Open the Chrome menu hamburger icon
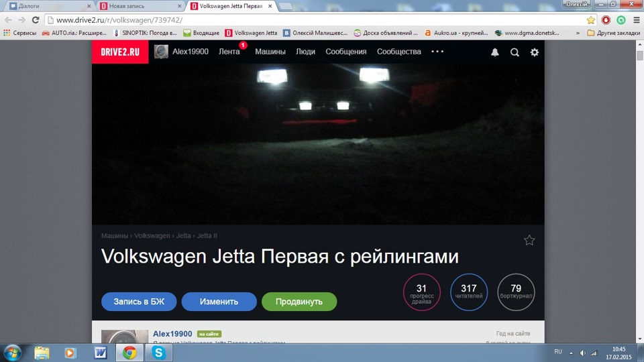Image resolution: width=644 pixels, height=362 pixels. coord(636,20)
